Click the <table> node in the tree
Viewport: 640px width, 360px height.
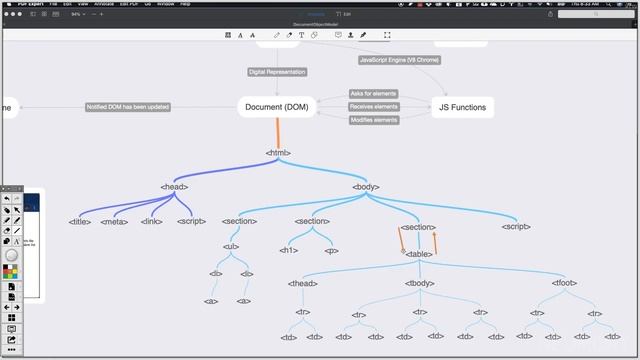419,254
